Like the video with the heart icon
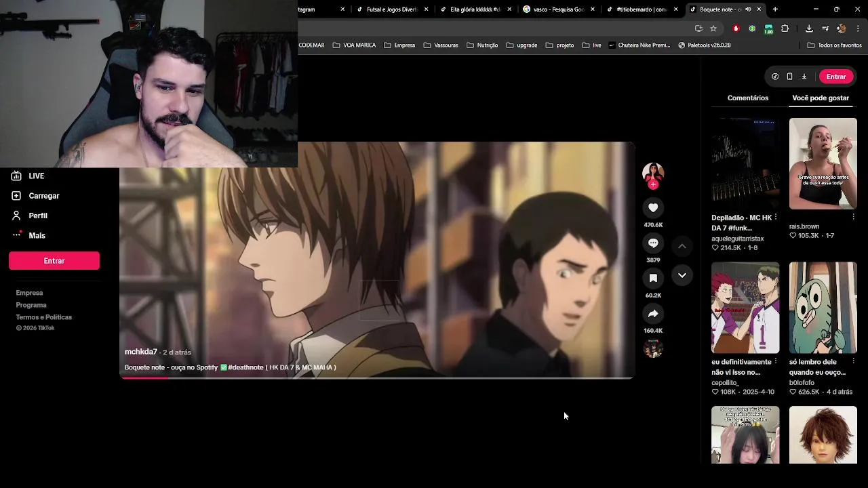Image resolution: width=868 pixels, height=488 pixels. pyautogui.click(x=653, y=208)
